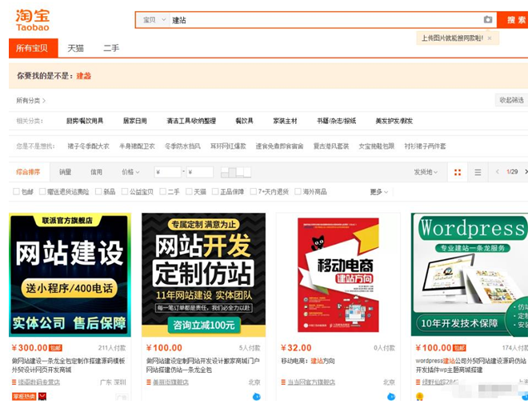The width and height of the screenshot is (532, 420).
Task: Expand the 更多 filter options
Action: pos(378,192)
